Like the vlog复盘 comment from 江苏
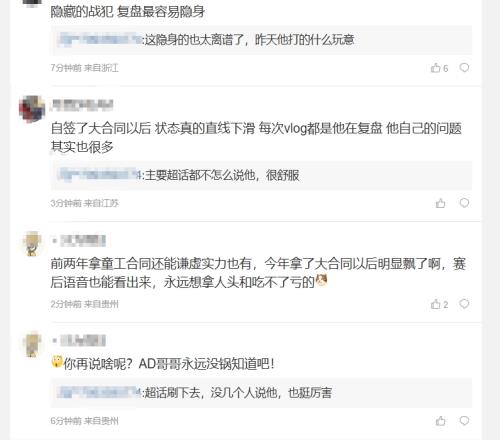Image resolution: width=500 pixels, height=440 pixels. pyautogui.click(x=440, y=203)
